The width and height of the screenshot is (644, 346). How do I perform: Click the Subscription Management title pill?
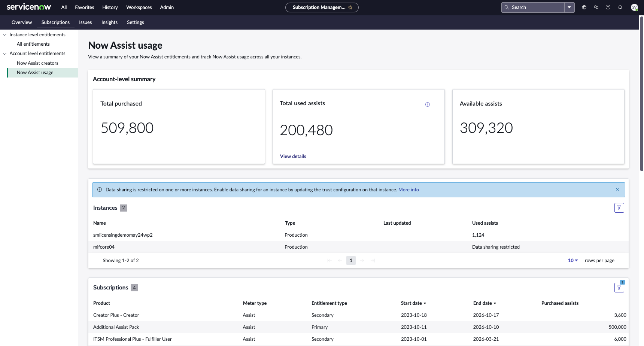(x=322, y=7)
